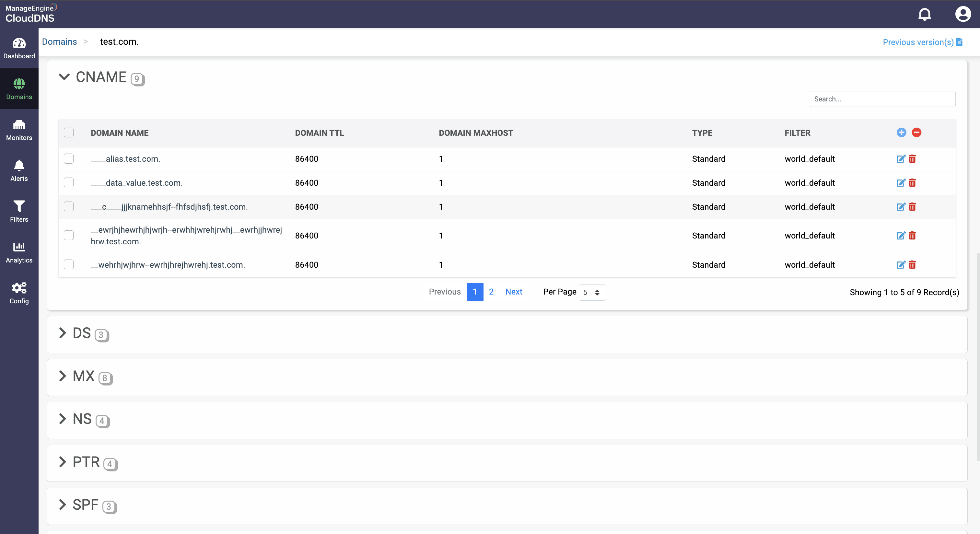Open the user profile icon
This screenshot has height=534, width=980.
coord(962,15)
